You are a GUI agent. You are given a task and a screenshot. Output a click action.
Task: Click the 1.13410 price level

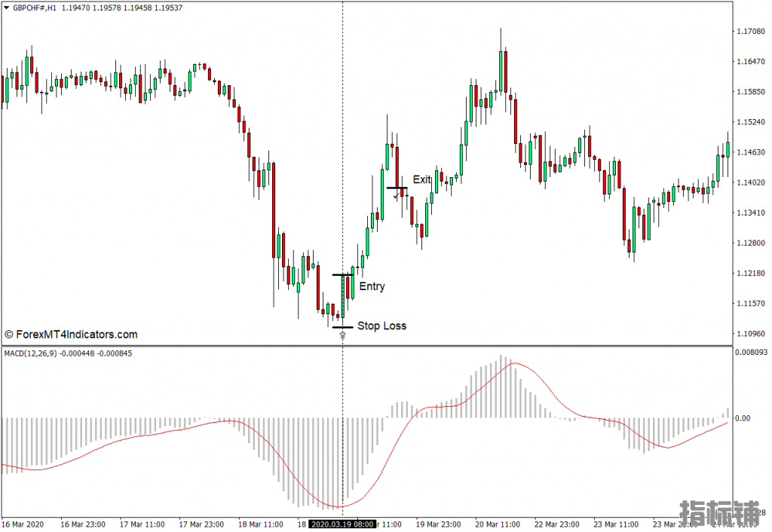[751, 212]
